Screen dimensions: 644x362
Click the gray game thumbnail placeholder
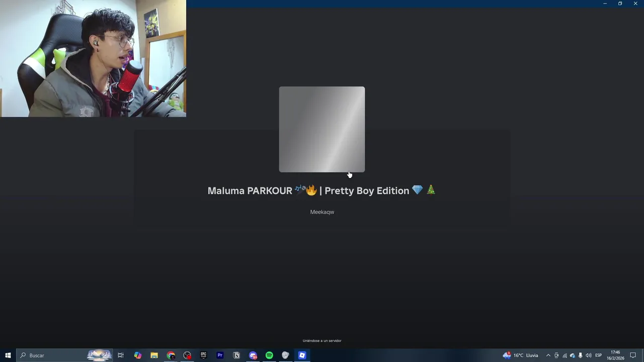[x=322, y=129]
